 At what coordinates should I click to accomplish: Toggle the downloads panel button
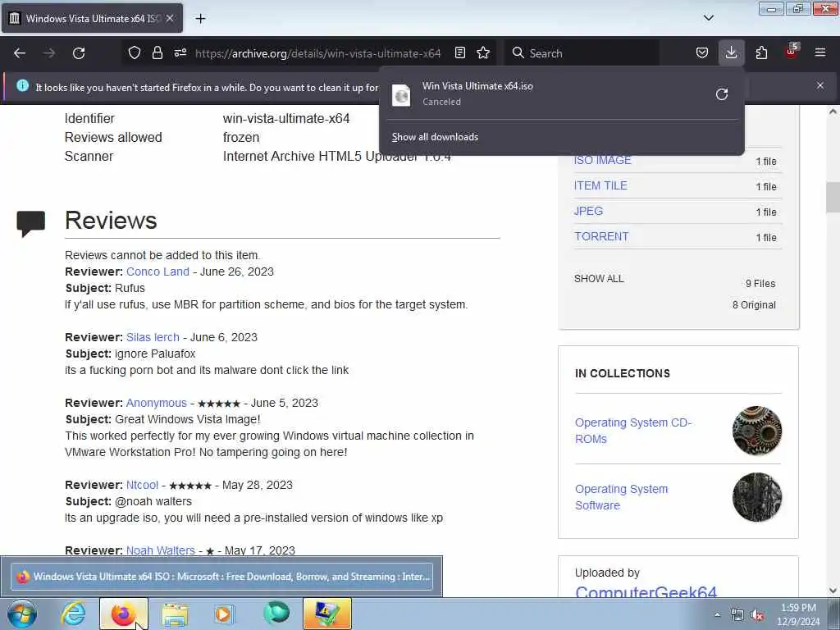point(731,53)
